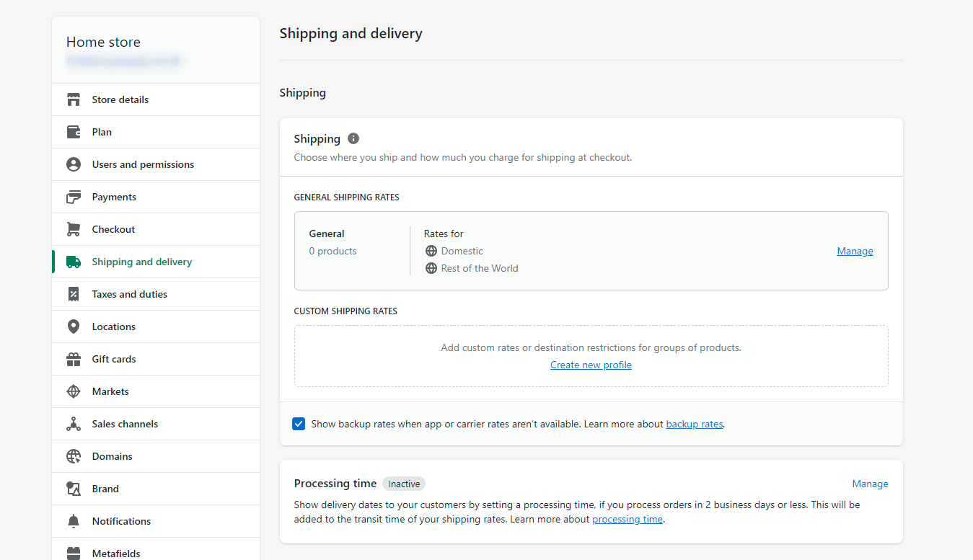This screenshot has height=560, width=973.
Task: Click Manage for General shipping rates
Action: (855, 251)
